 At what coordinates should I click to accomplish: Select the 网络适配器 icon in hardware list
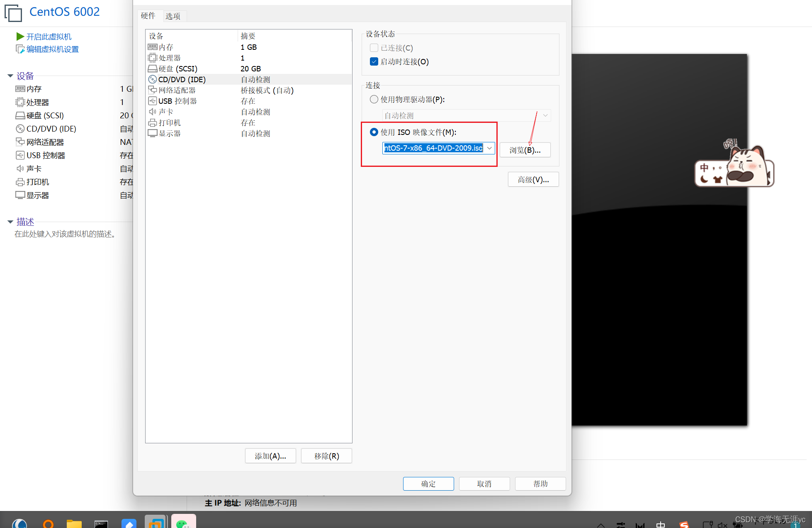pyautogui.click(x=153, y=90)
